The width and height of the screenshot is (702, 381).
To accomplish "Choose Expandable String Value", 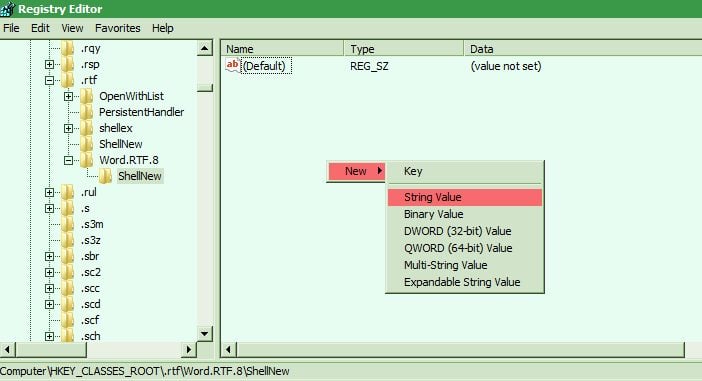I will 465,283.
